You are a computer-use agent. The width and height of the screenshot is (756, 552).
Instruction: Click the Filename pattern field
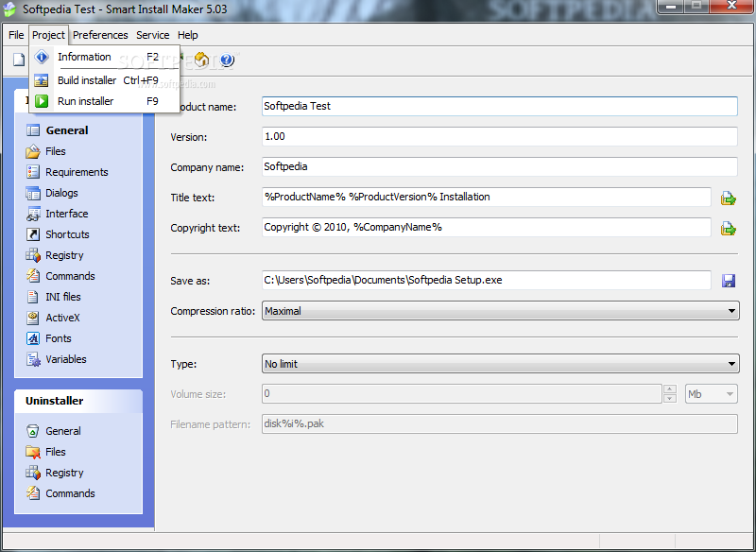500,424
